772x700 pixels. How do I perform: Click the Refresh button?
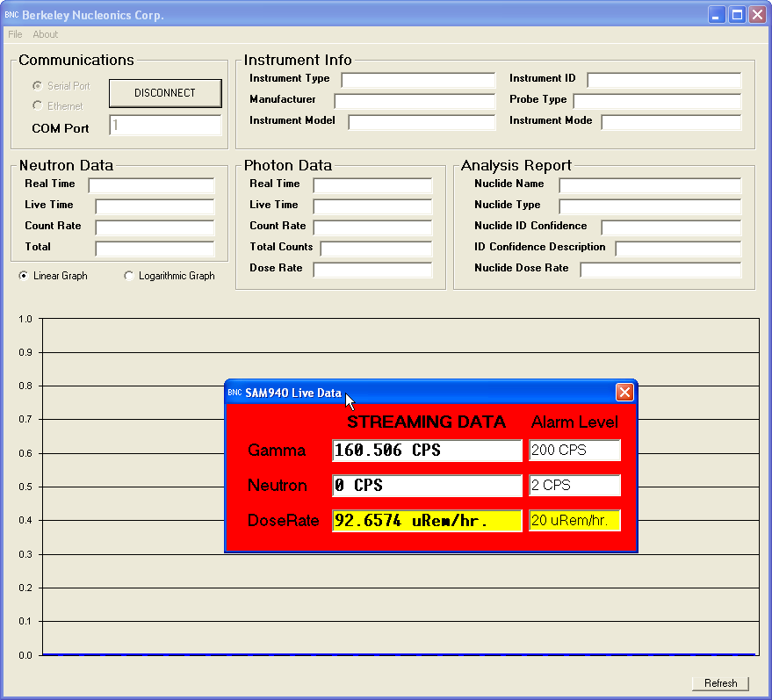(x=720, y=683)
